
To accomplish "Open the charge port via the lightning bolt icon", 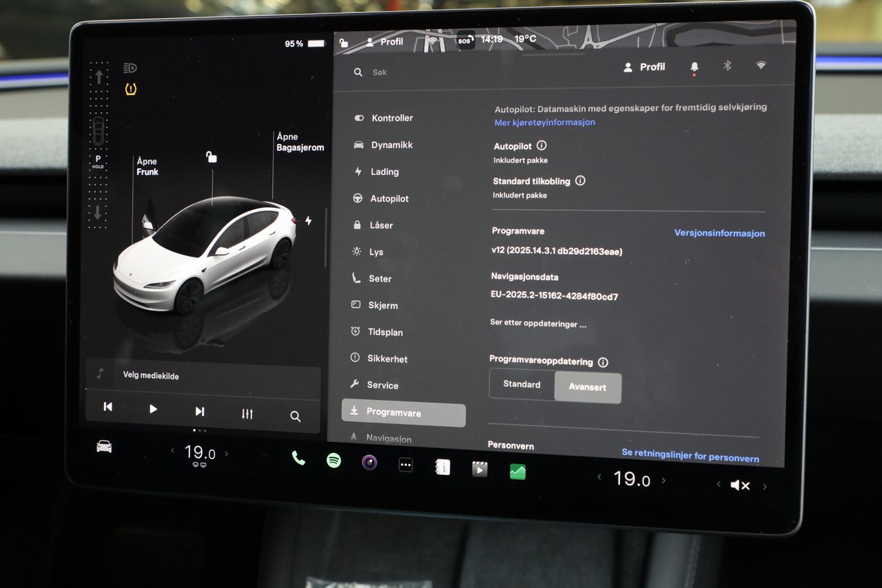I will (308, 220).
